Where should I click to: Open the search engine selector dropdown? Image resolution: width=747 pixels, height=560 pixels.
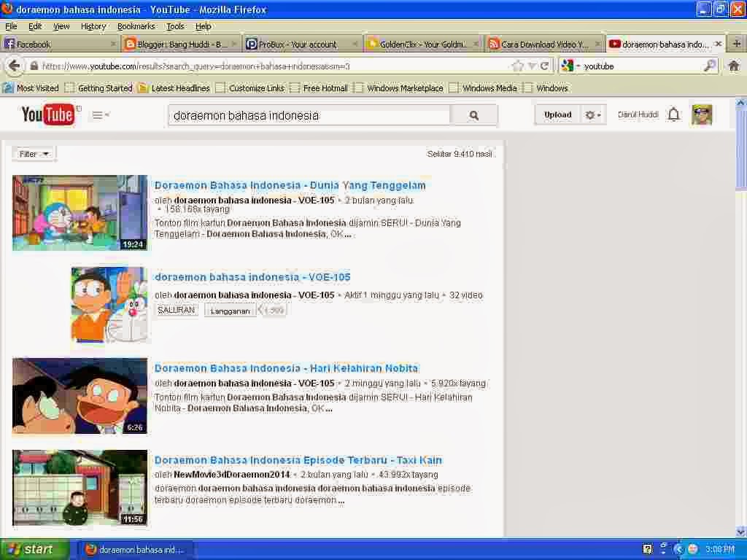[x=570, y=66]
